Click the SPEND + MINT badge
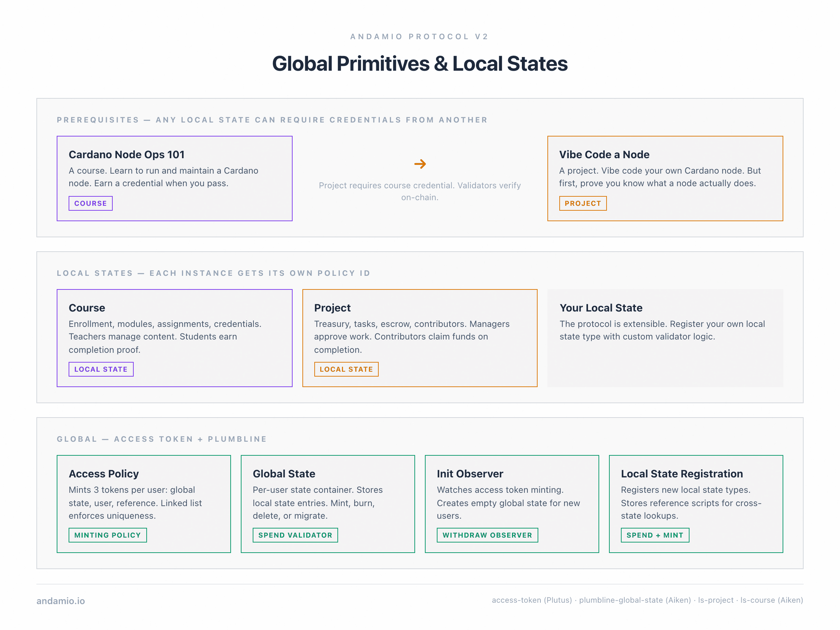Screen dimensions: 840x630 point(655,535)
